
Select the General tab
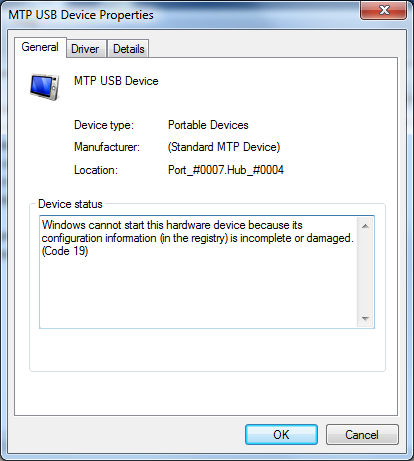point(40,47)
